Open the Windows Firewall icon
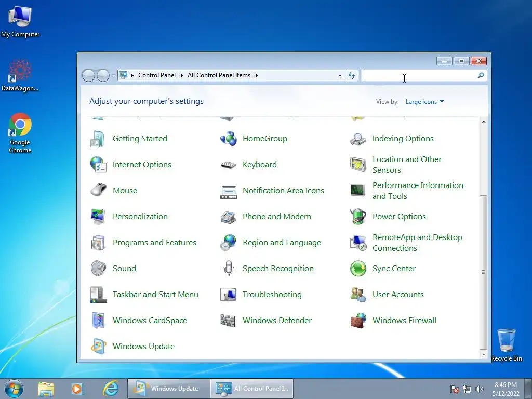This screenshot has width=532, height=399. click(x=358, y=321)
